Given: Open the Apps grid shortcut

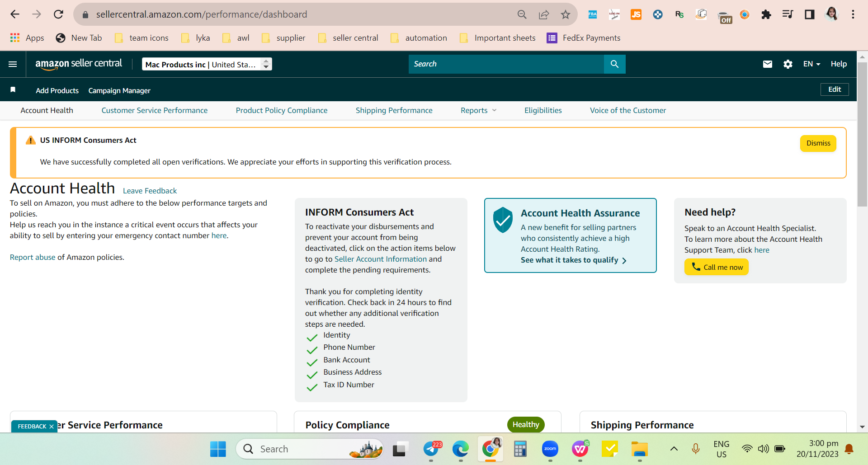Looking at the screenshot, I should pos(27,38).
